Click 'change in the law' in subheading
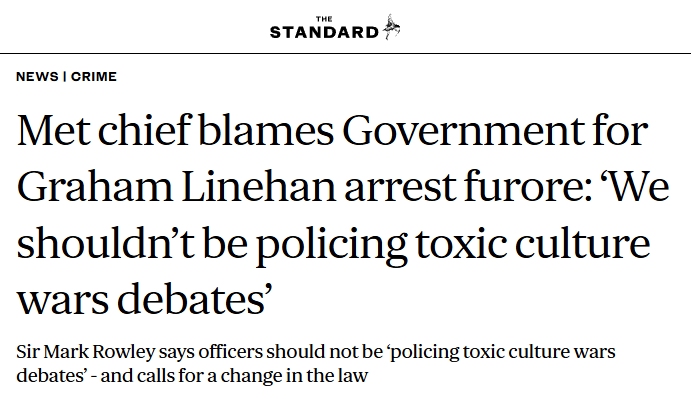The width and height of the screenshot is (691, 399). (x=294, y=376)
